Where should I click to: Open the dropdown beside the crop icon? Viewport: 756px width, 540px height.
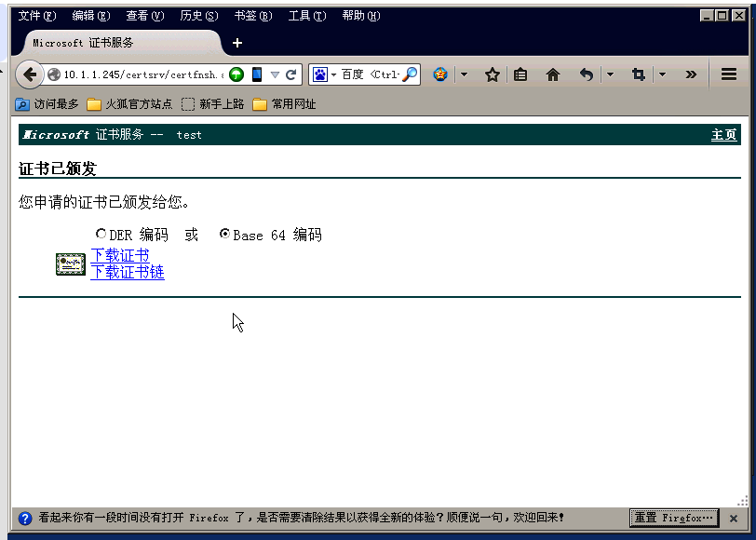click(x=663, y=74)
